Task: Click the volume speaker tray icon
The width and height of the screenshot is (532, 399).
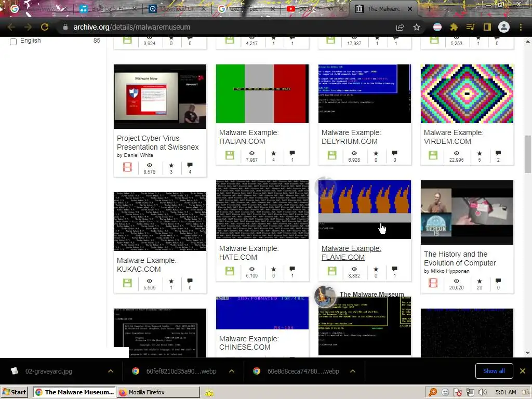Action: [x=483, y=392]
